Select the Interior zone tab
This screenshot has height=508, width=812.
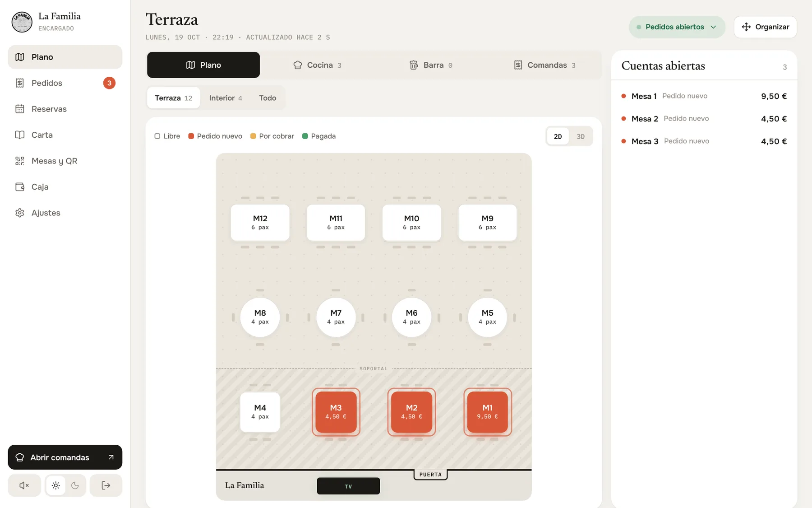[x=226, y=98]
